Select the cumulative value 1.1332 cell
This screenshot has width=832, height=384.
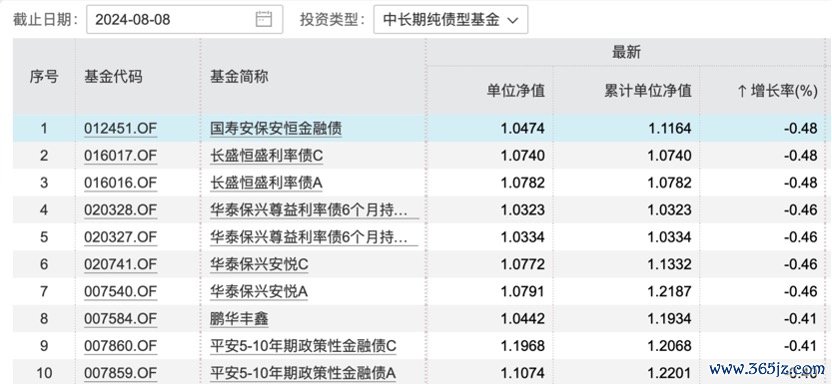click(670, 264)
